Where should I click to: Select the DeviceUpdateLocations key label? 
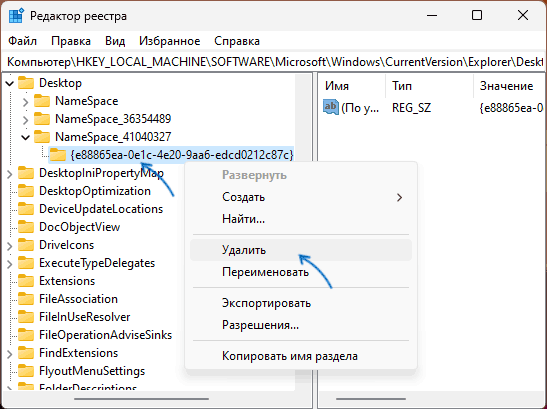click(x=101, y=209)
